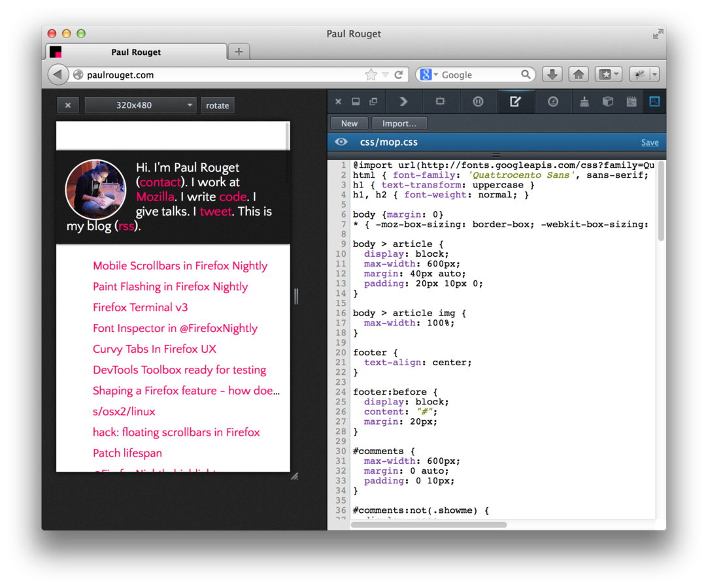Go to the home page icon
Screen dimensions: 708x588
pos(579,74)
